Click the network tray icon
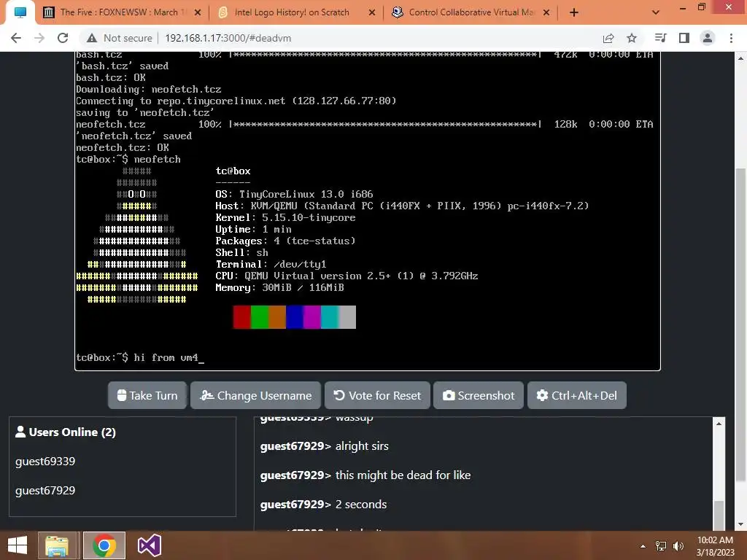 [661, 546]
